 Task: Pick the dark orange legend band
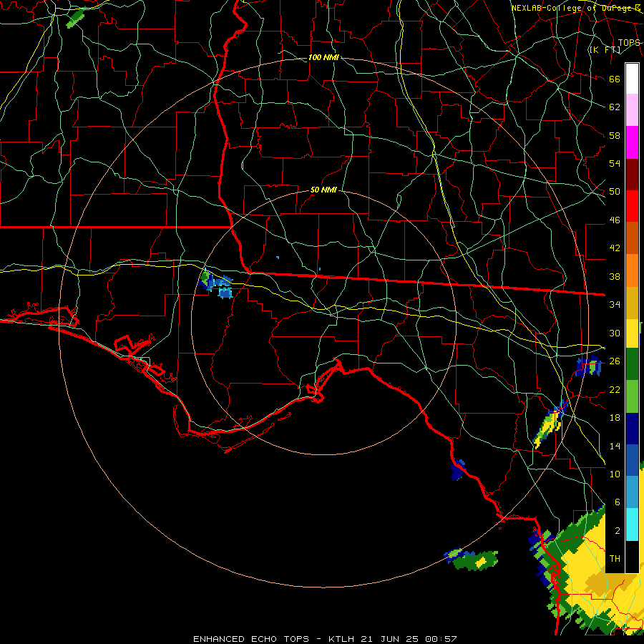632,238
